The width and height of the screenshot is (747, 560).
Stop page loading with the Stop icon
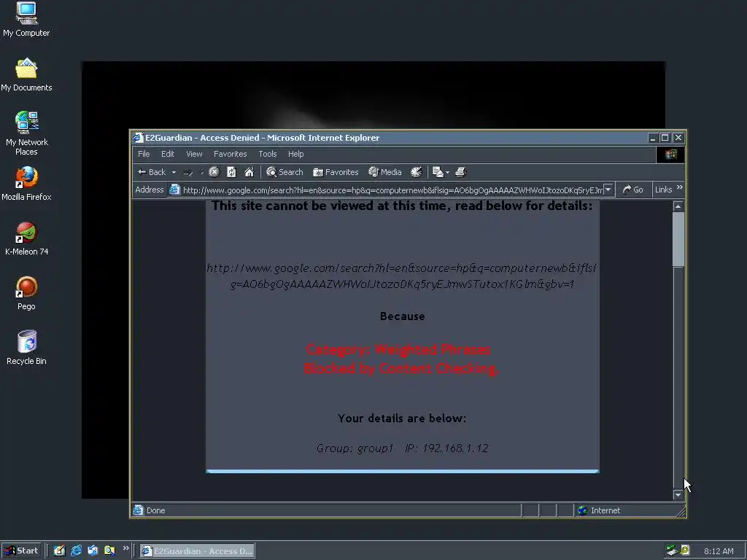pos(214,172)
